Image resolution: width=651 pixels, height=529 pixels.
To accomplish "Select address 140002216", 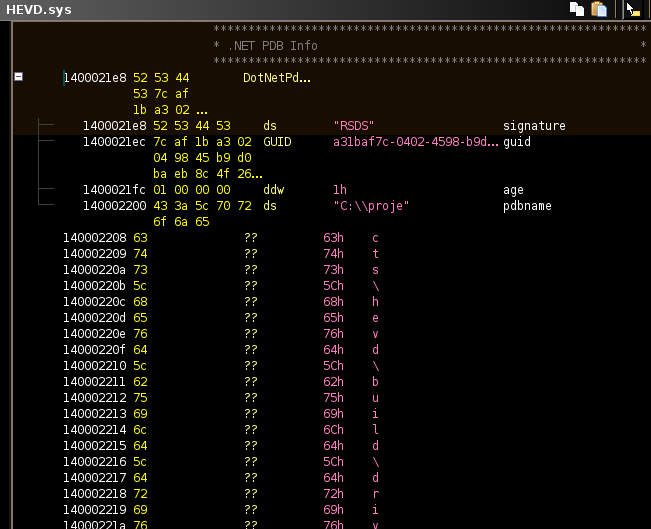I will (95, 462).
